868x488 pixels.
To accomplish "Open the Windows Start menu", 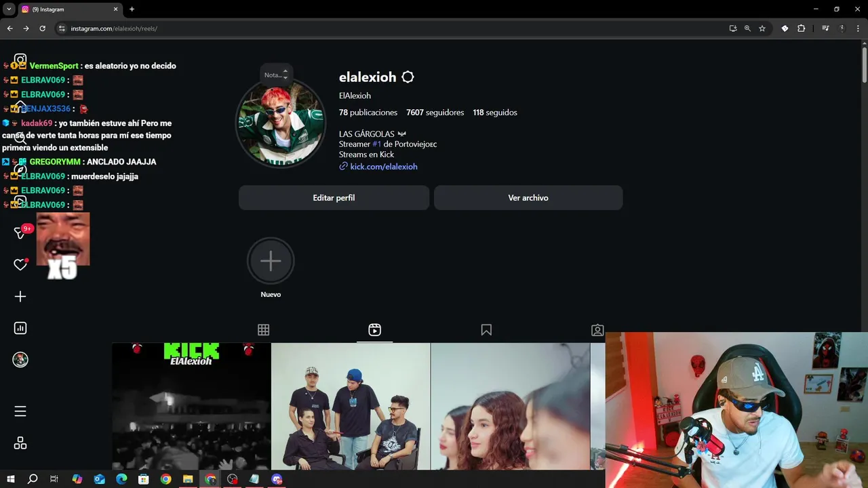I will click(x=10, y=479).
